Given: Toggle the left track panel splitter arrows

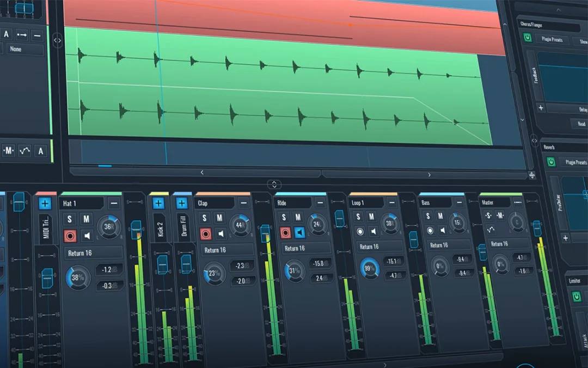Looking at the screenshot, I should tap(57, 40).
